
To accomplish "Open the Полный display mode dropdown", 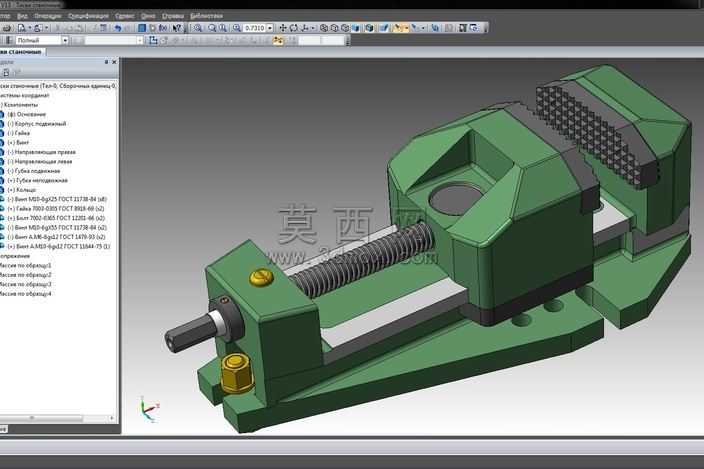I will [x=65, y=40].
